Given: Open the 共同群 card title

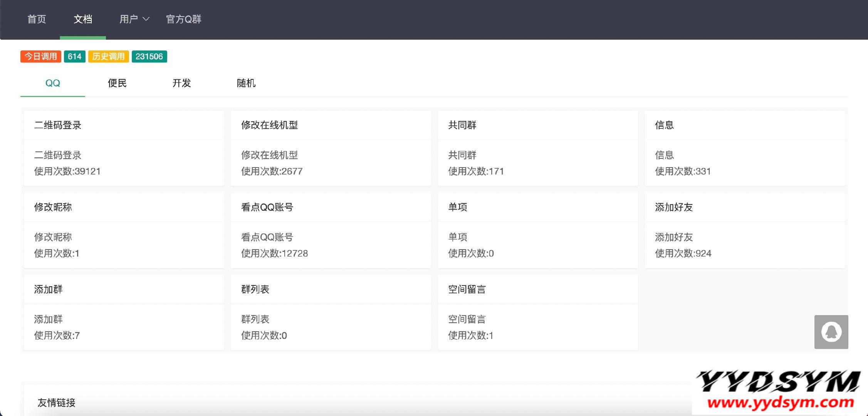Looking at the screenshot, I should click(x=462, y=125).
